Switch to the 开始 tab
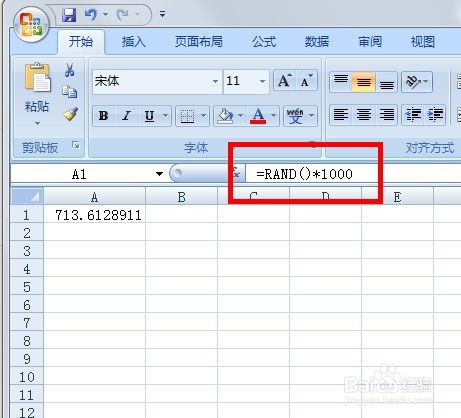This screenshot has height=418, width=461. coord(81,42)
